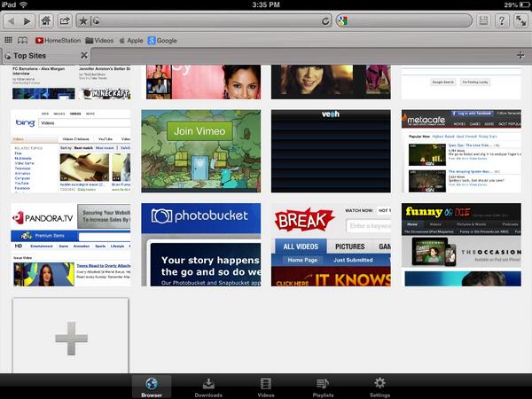Viewport: 532px width, 399px height.
Task: Open the Join Vimeo thumbnail
Action: (201, 151)
